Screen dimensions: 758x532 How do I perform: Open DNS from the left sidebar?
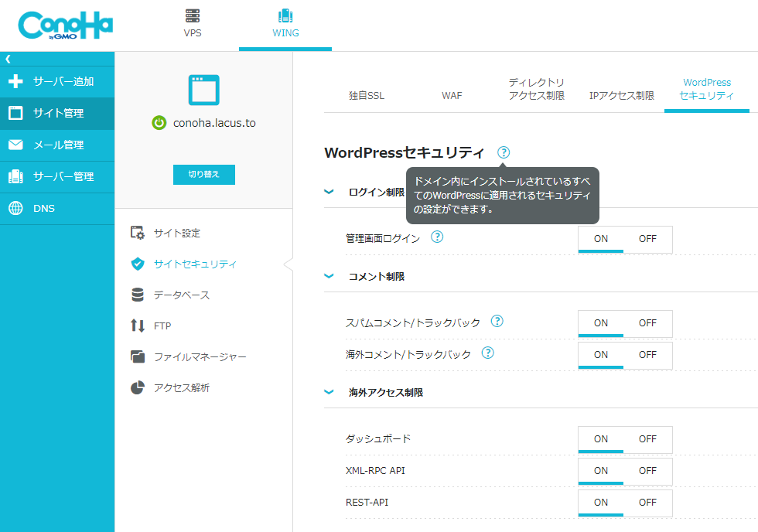coord(57,208)
